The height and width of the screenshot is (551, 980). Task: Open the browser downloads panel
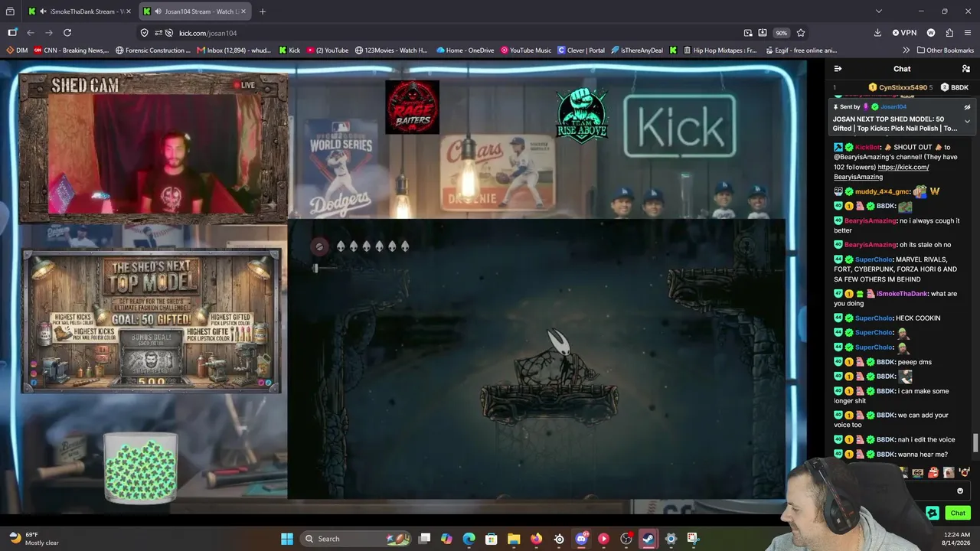pyautogui.click(x=877, y=33)
